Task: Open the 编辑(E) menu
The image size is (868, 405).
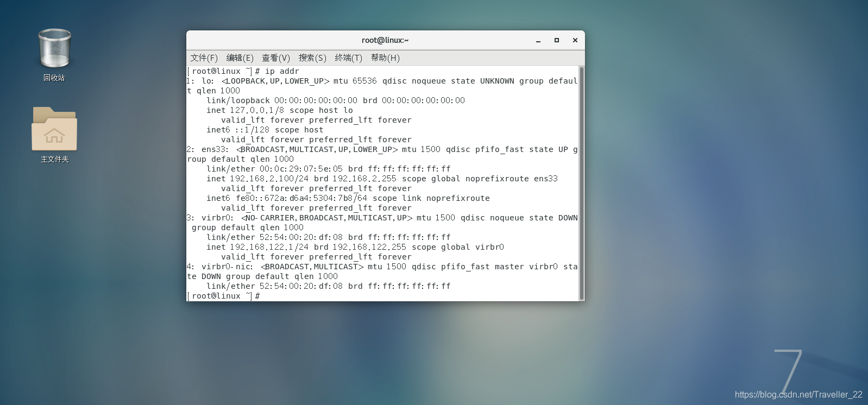Action: (x=240, y=58)
